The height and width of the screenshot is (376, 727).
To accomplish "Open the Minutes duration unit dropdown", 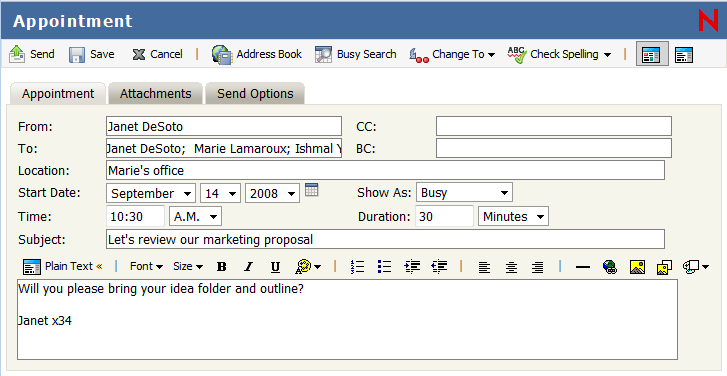I will point(513,217).
